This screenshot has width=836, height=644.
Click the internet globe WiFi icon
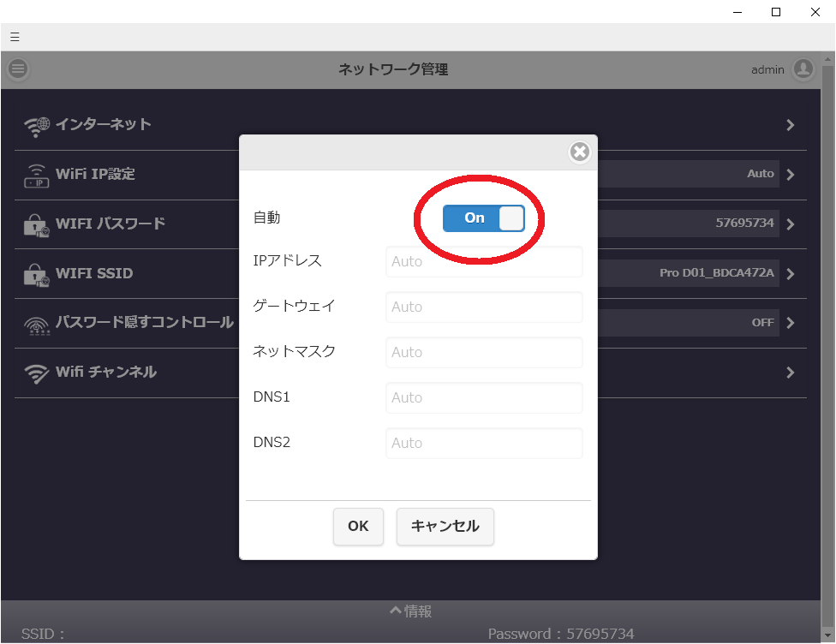click(x=37, y=125)
